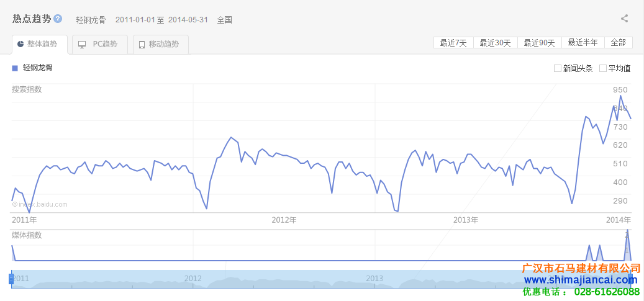Click the monitor icon in PC趋势 tab
The height and width of the screenshot is (301, 644).
[x=82, y=44]
